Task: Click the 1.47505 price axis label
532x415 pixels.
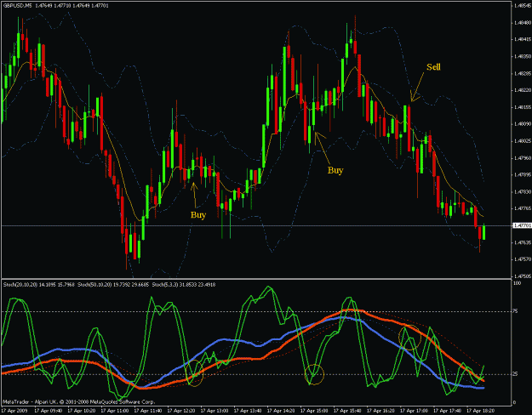Action: 523,276
